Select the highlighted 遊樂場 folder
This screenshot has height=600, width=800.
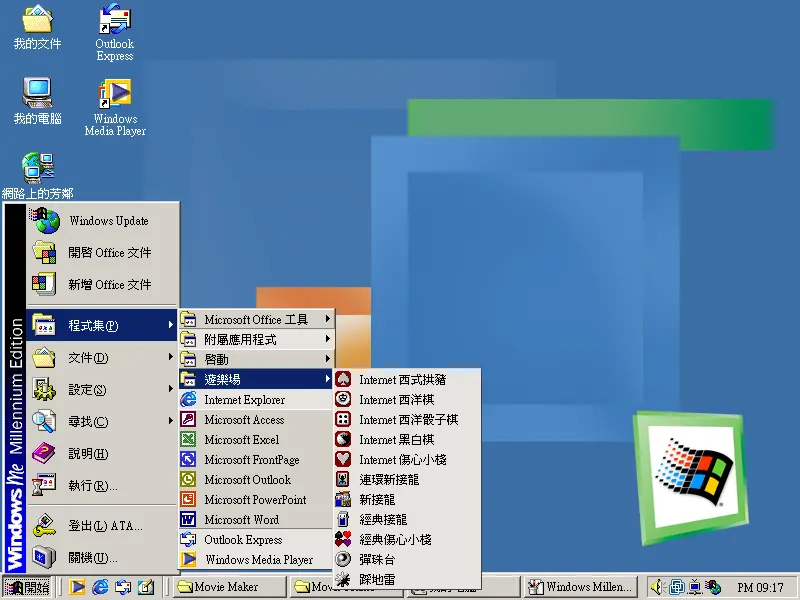click(x=256, y=379)
